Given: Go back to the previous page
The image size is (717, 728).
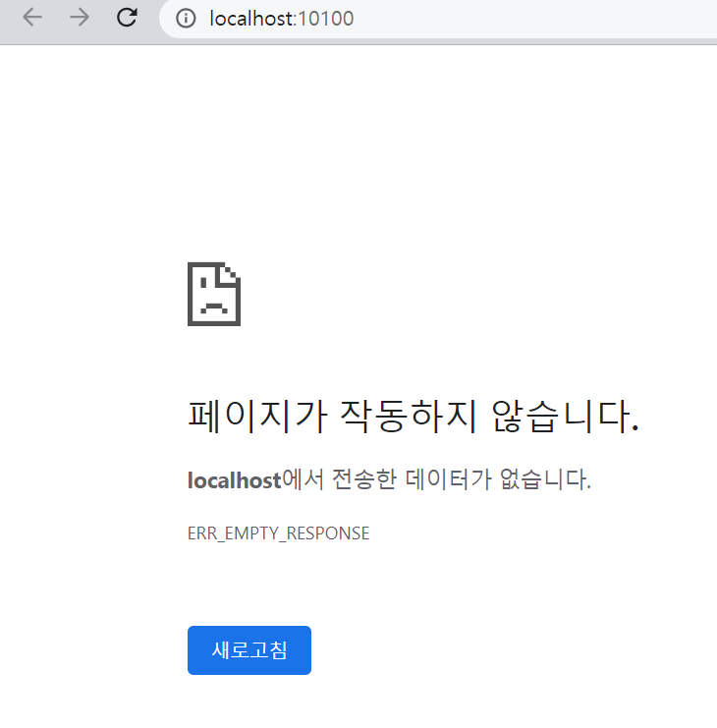Looking at the screenshot, I should pos(32,18).
